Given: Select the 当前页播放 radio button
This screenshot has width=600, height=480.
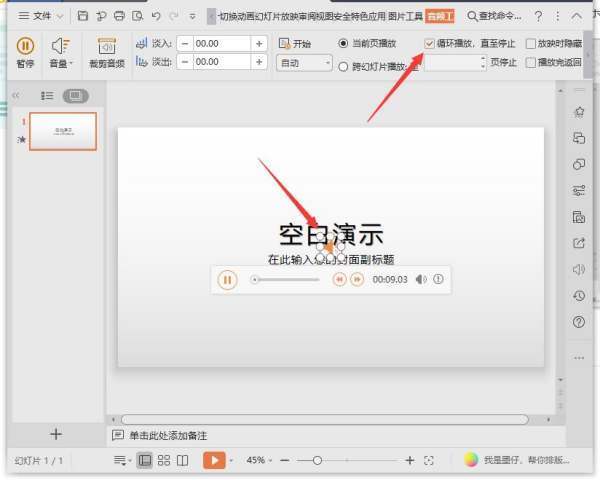Looking at the screenshot, I should pyautogui.click(x=345, y=44).
